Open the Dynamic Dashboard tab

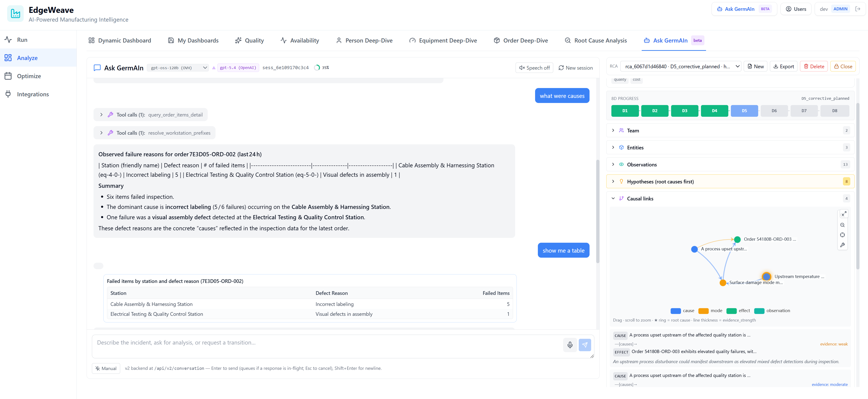tap(120, 40)
